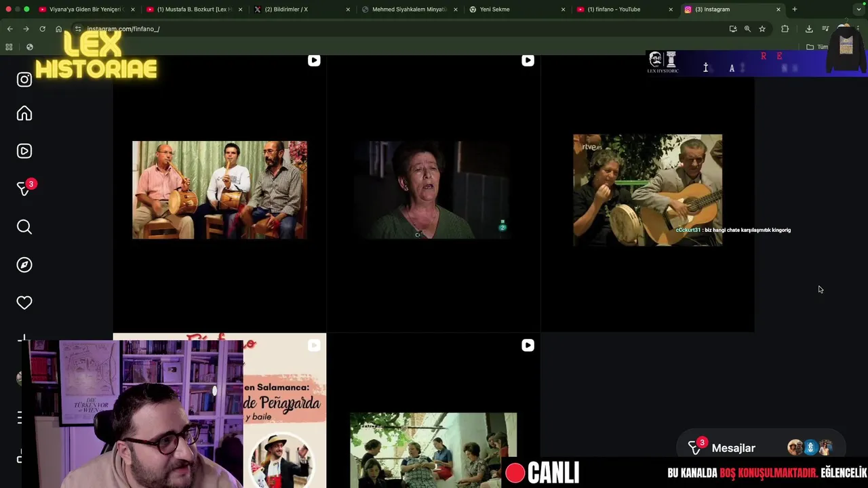Image resolution: width=868 pixels, height=488 pixels.
Task: Open Chrome Downloads icon
Action: tap(809, 29)
